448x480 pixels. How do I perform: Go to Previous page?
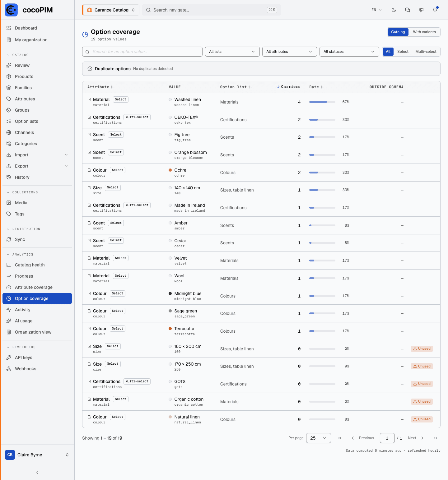click(363, 438)
